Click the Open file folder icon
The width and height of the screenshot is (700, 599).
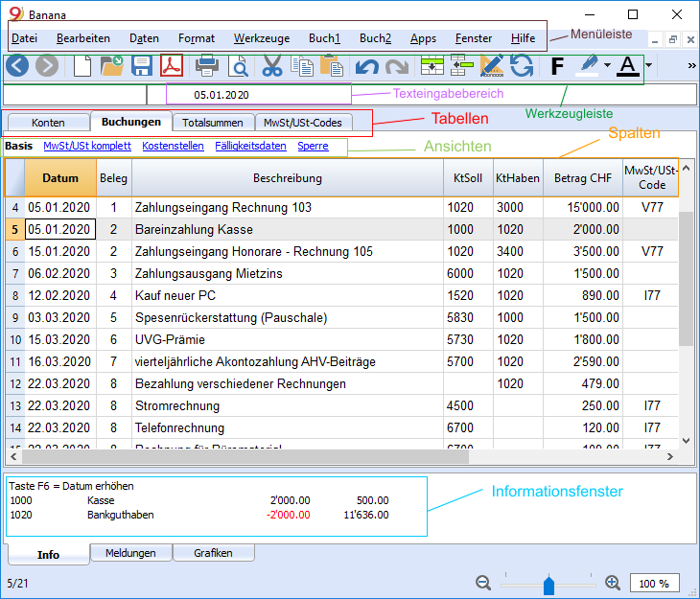[111, 66]
